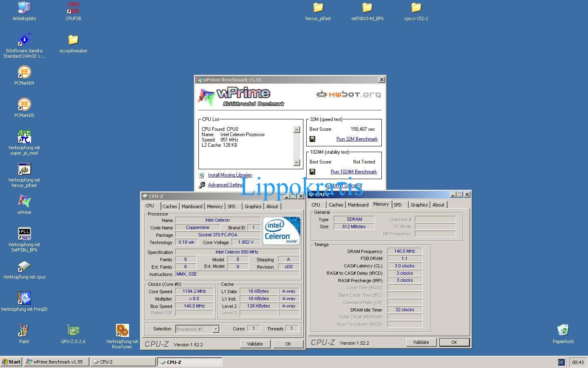Open the SetFSBu_BF6 shortcut
The image size is (588, 368).
click(24, 234)
